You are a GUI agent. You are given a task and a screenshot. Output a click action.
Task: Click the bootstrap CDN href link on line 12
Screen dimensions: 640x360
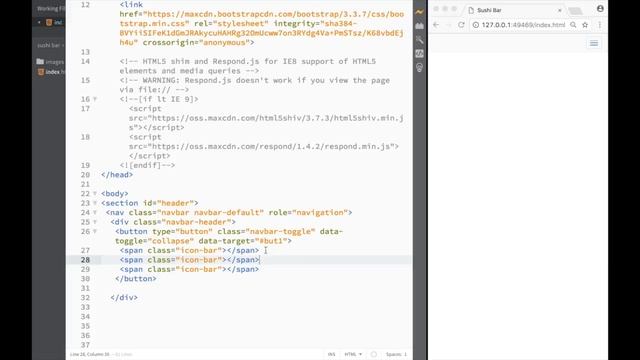point(262,19)
